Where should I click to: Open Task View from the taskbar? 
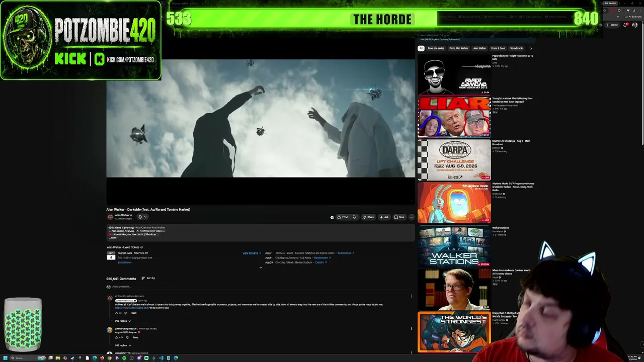(x=50, y=358)
